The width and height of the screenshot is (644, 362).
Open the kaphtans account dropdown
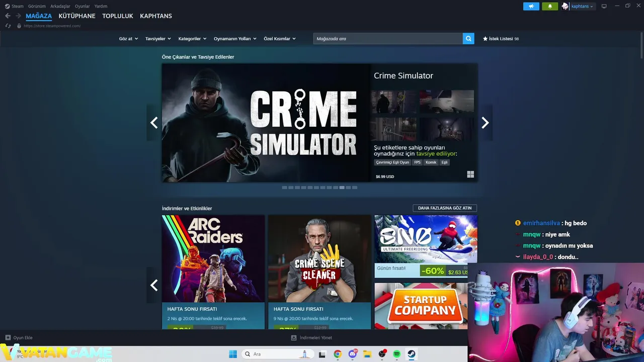582,6
